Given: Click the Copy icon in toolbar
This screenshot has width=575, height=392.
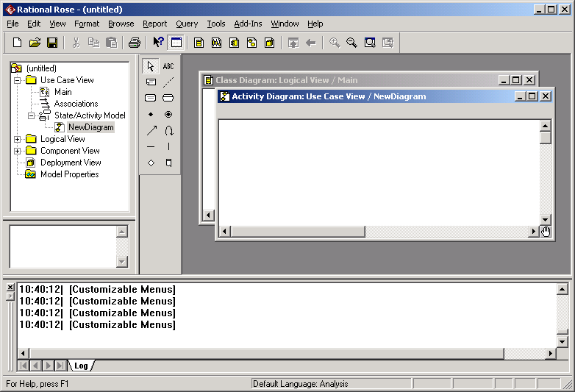Looking at the screenshot, I should point(93,43).
